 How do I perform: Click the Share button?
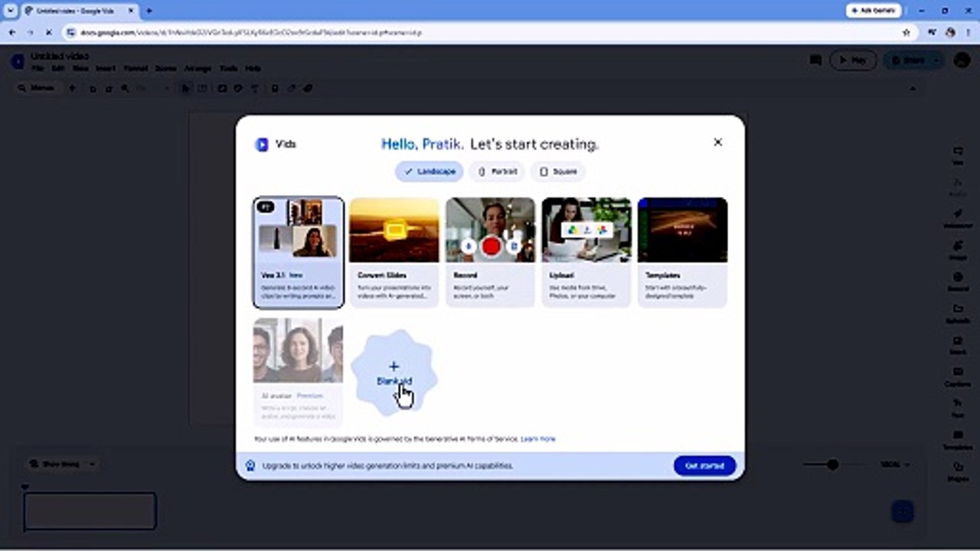pyautogui.click(x=907, y=60)
